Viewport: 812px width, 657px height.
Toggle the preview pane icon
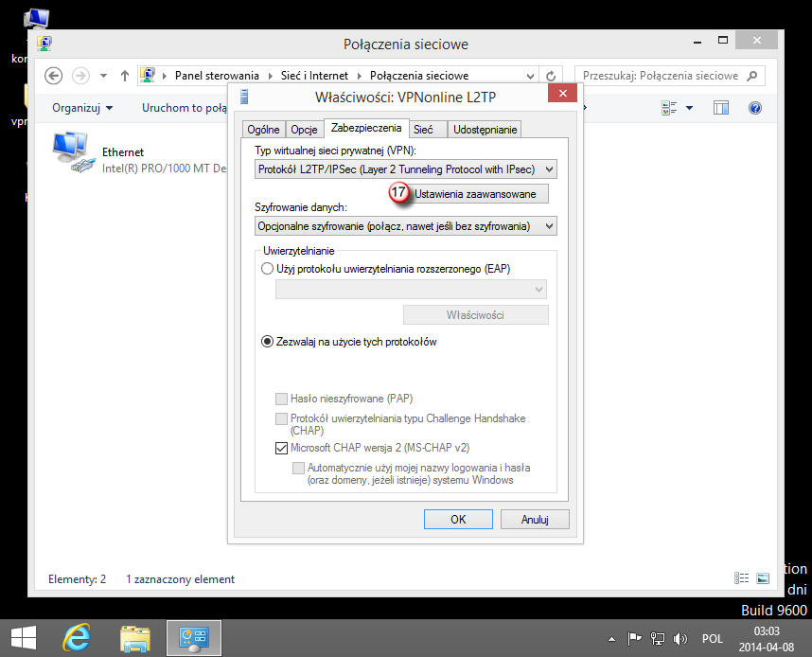point(721,108)
